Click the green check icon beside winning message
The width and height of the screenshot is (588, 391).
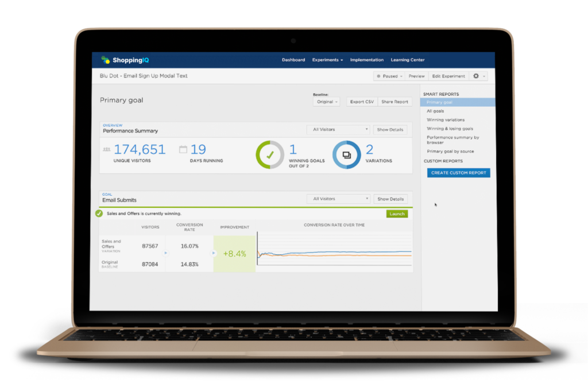[99, 214]
